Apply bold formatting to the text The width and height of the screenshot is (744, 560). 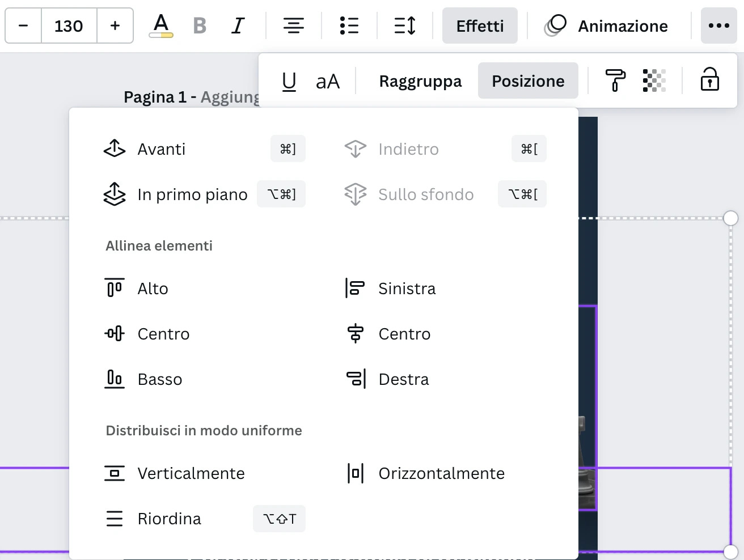point(200,25)
